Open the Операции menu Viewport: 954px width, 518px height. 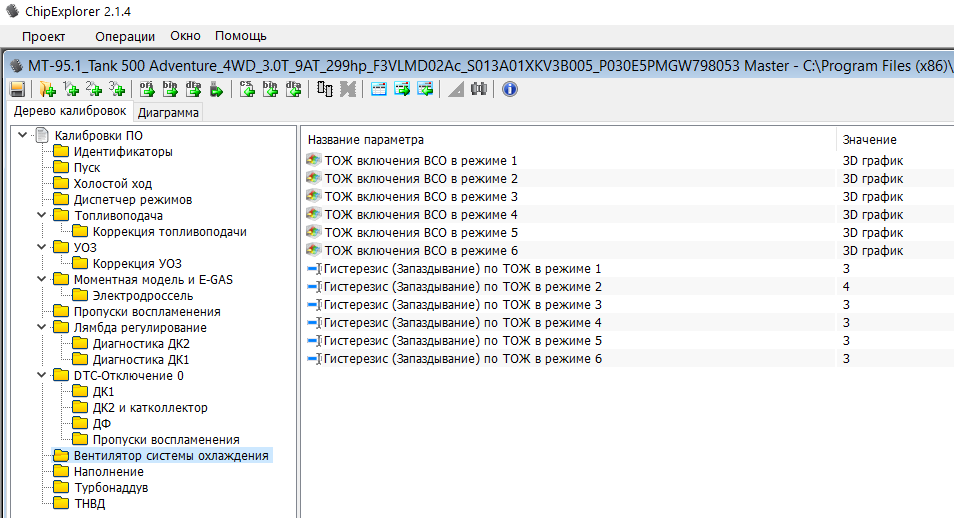[125, 36]
